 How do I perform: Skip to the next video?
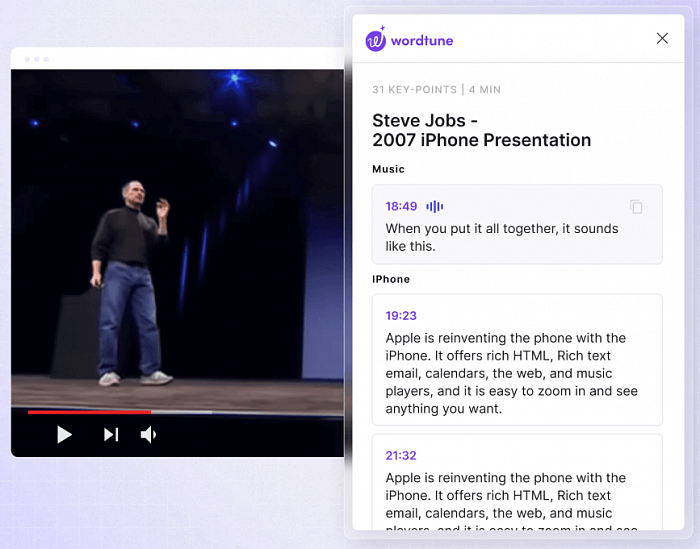click(111, 434)
